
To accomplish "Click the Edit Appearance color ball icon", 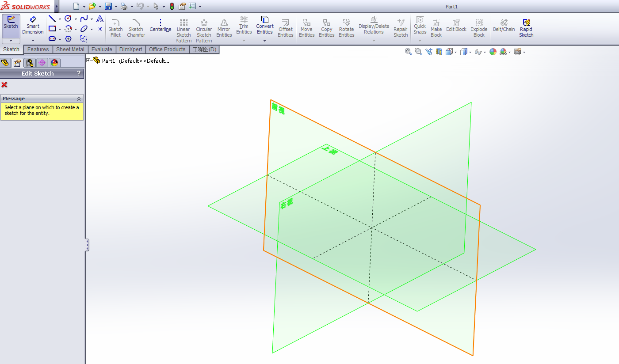I will point(493,52).
